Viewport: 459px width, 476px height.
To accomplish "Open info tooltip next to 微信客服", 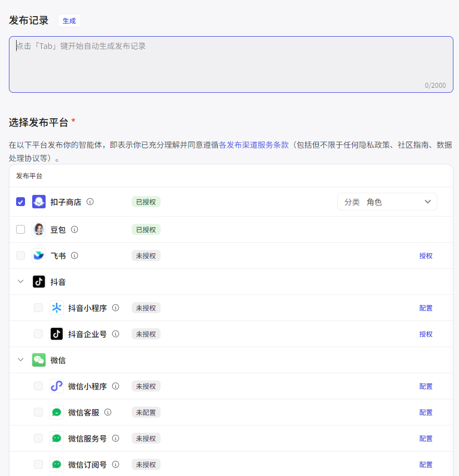I will coord(108,412).
